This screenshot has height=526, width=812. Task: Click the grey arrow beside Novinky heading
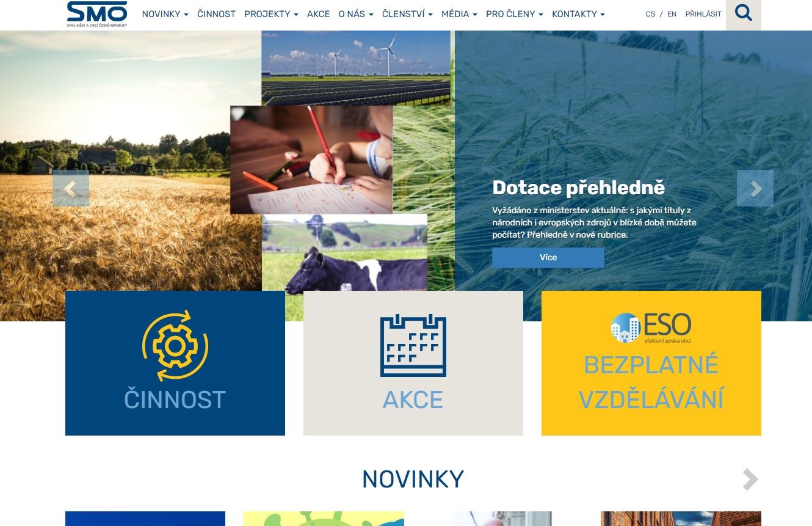pyautogui.click(x=750, y=480)
